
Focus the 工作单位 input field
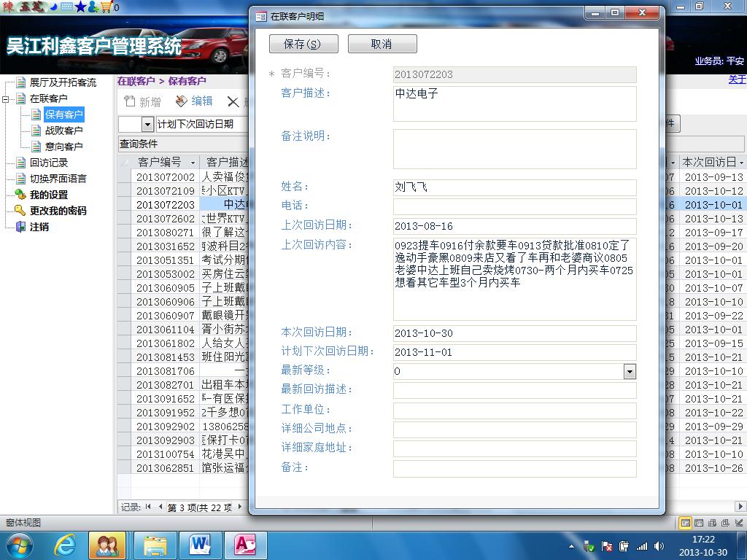(x=514, y=410)
